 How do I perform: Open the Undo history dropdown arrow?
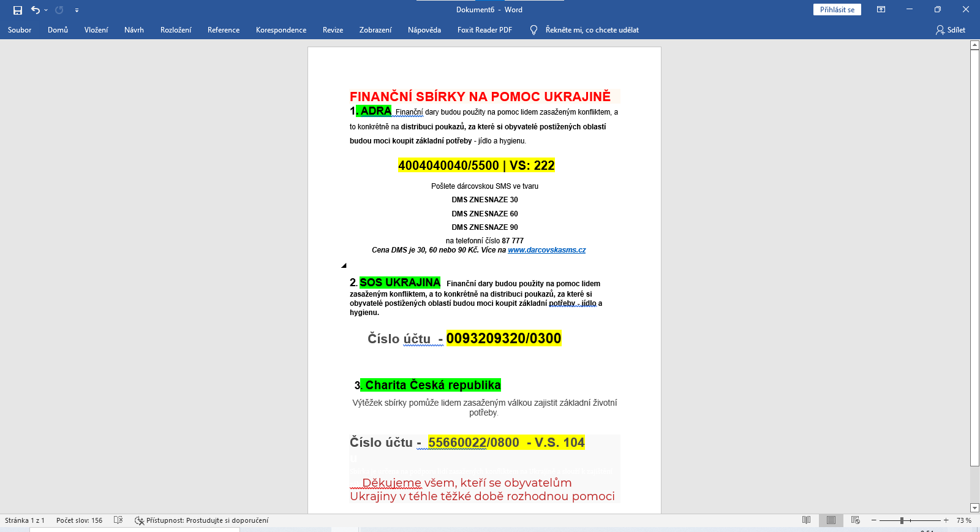click(46, 10)
